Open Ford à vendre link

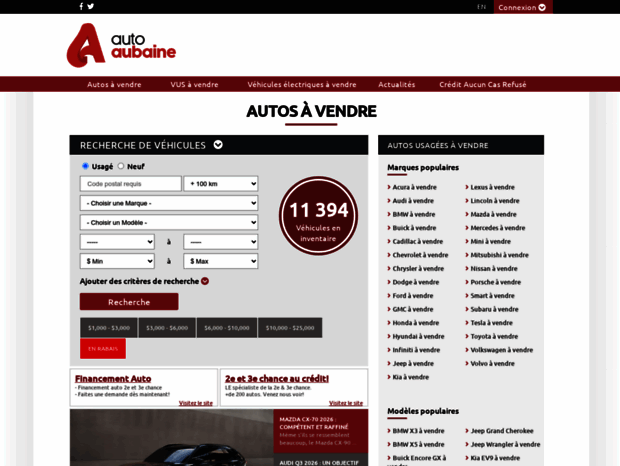tap(413, 296)
